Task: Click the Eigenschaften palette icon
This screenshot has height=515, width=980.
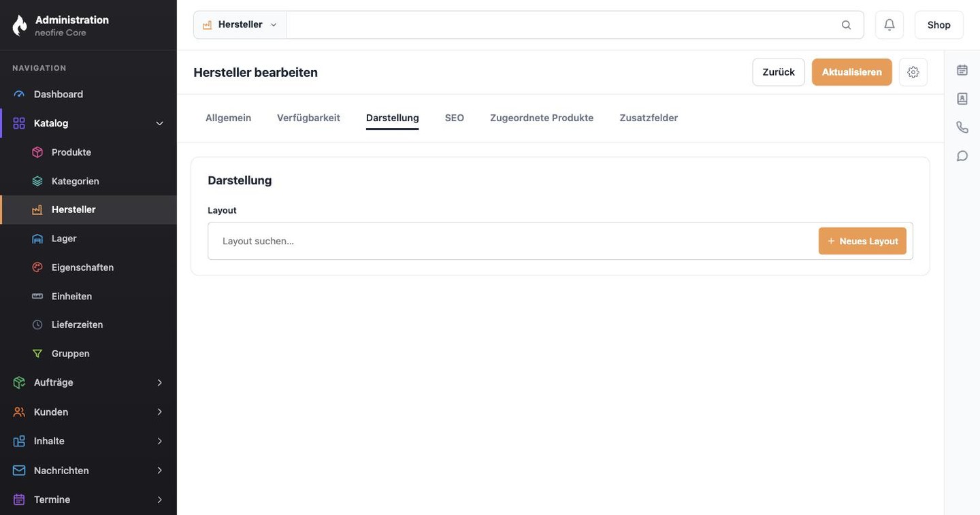Action: click(37, 267)
